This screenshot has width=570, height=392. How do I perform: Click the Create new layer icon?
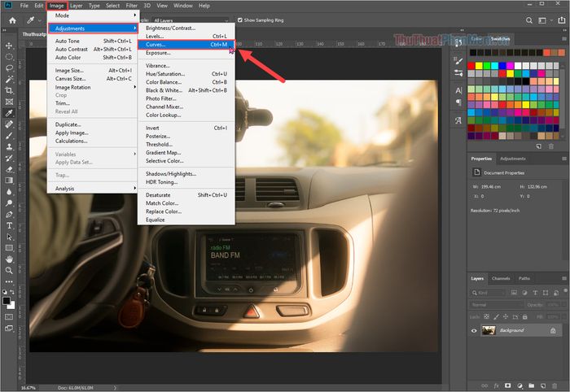[x=543, y=385]
